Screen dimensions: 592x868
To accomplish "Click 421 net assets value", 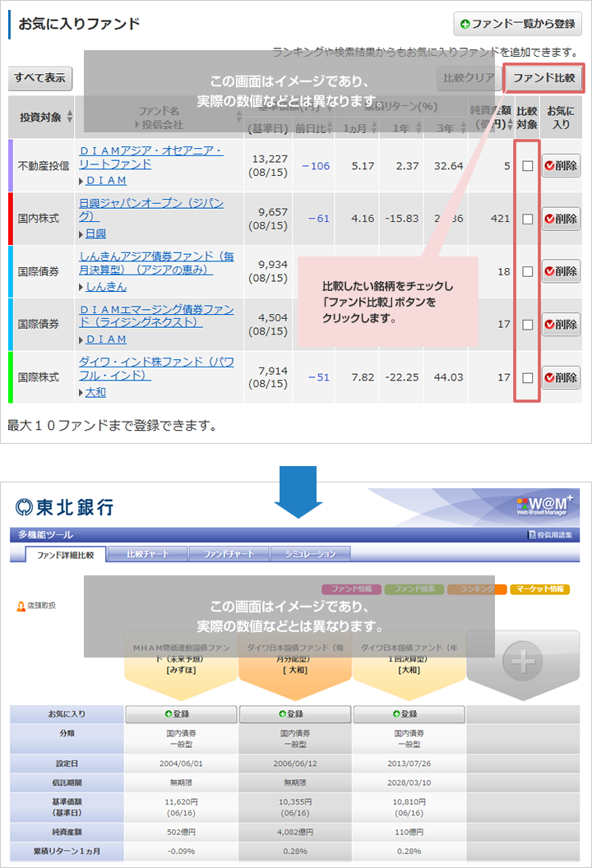I will point(500,219).
